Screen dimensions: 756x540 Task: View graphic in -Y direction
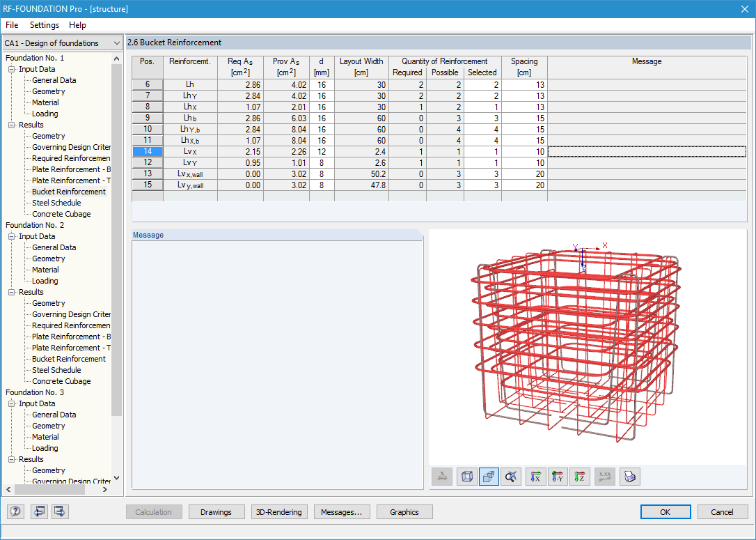pyautogui.click(x=558, y=477)
